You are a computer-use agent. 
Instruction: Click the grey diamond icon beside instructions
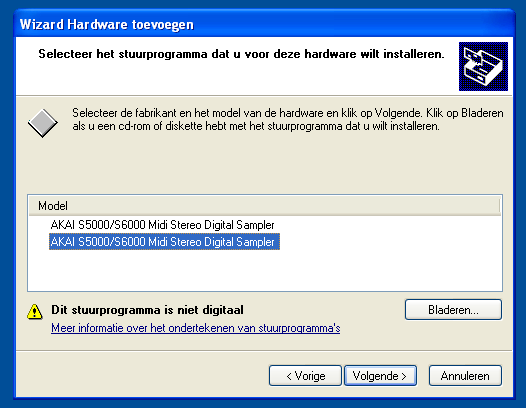tap(43, 123)
